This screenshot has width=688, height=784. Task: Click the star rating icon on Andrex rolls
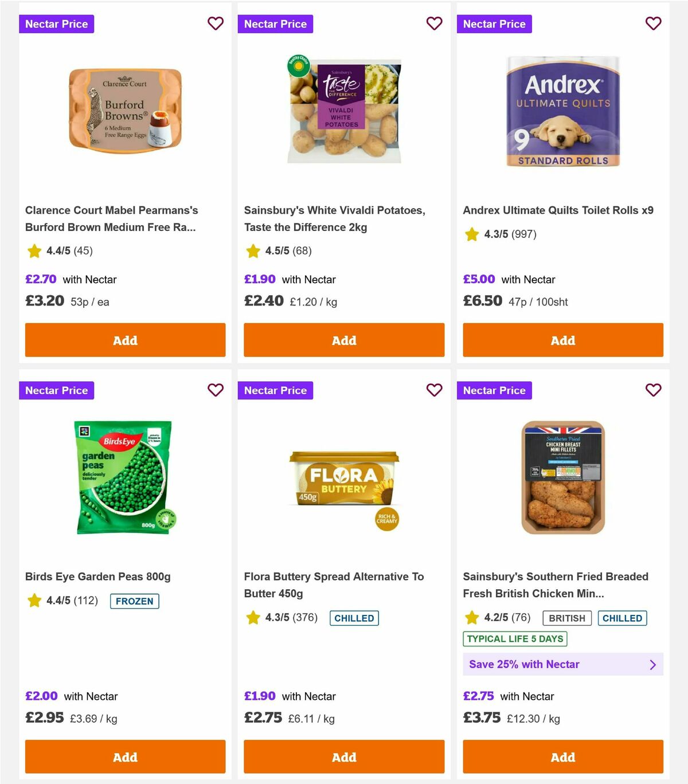pos(471,234)
